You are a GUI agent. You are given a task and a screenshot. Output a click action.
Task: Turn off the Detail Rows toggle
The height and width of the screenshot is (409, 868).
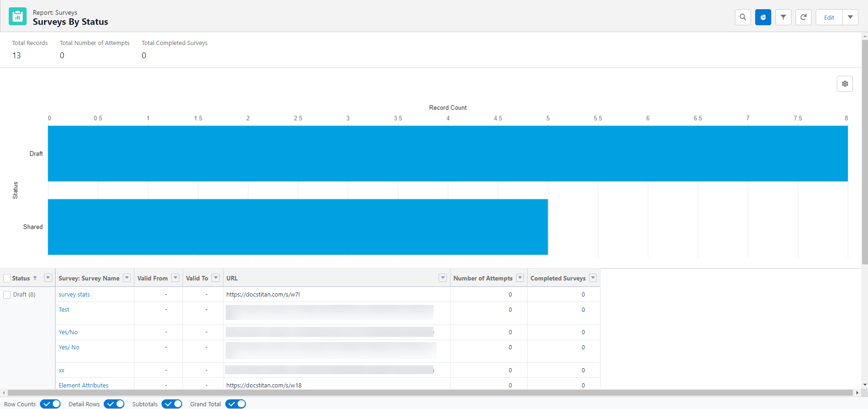pos(114,404)
